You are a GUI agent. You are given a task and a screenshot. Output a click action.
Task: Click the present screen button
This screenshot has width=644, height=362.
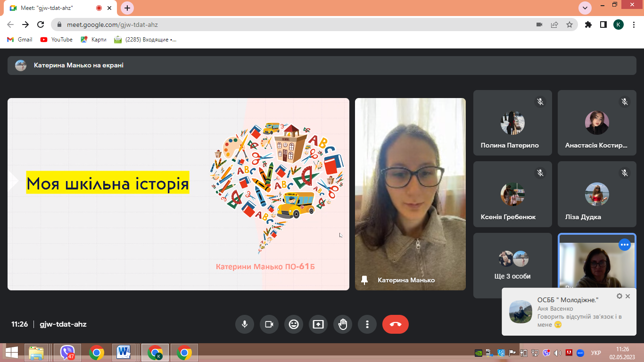click(x=318, y=324)
